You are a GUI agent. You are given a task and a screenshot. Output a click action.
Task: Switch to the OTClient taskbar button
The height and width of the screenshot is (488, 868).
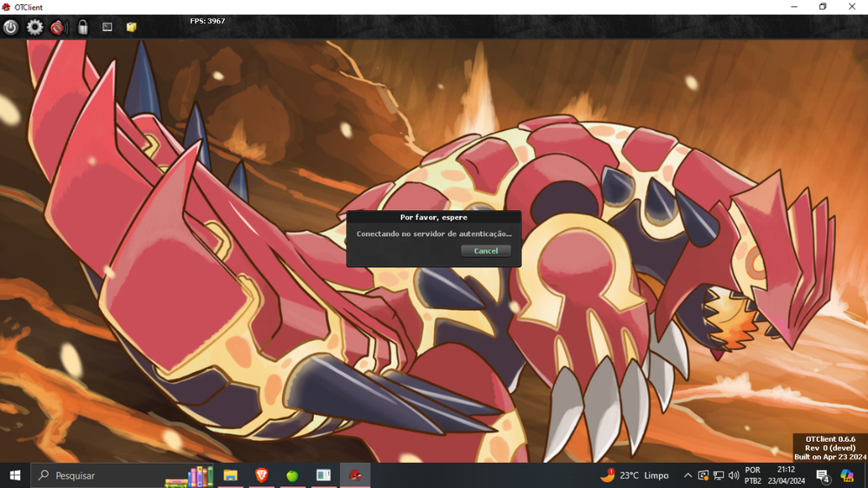[x=355, y=475]
